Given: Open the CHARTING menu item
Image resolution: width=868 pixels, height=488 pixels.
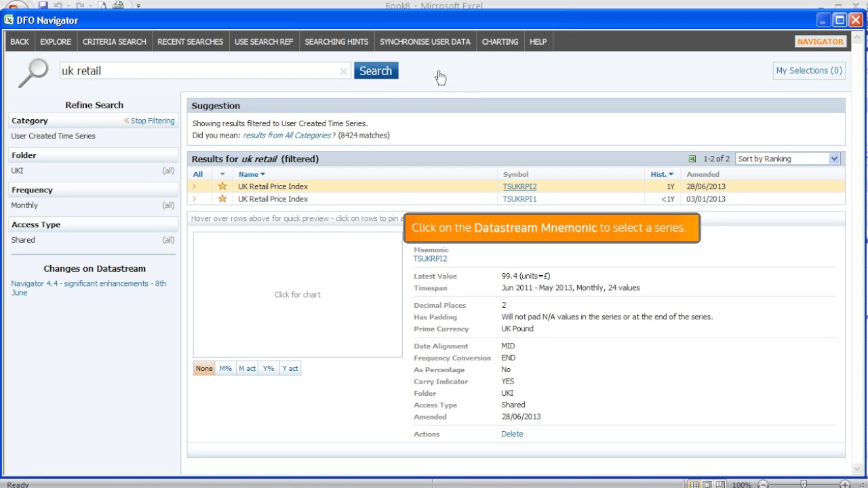Looking at the screenshot, I should [500, 41].
